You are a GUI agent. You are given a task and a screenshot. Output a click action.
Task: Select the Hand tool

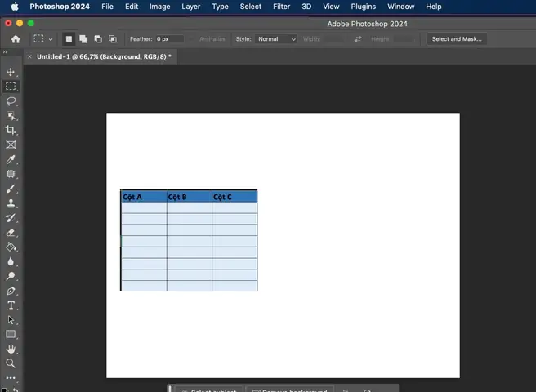[11, 349]
